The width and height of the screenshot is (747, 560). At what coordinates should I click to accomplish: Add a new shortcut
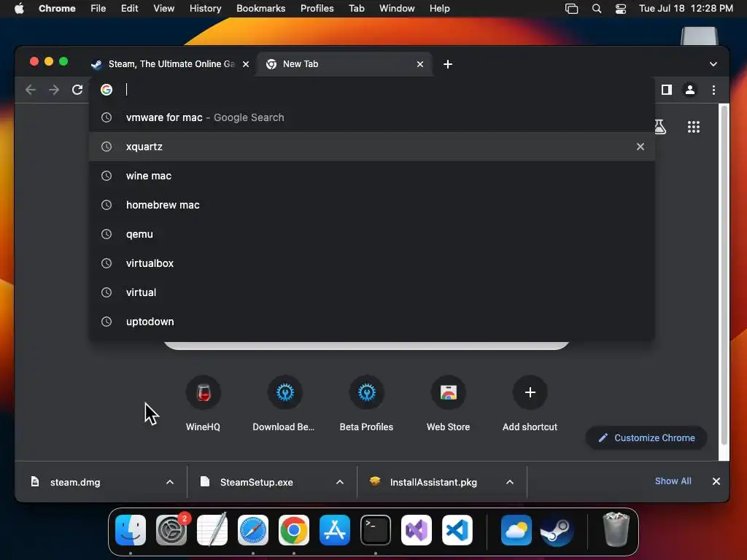[x=530, y=402]
